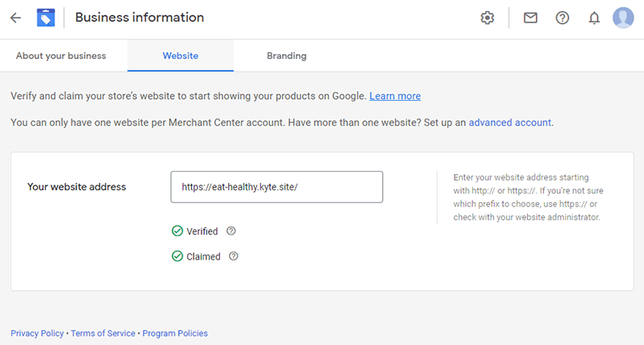Open the Terms of Service link
This screenshot has width=644, height=345.
(103, 333)
